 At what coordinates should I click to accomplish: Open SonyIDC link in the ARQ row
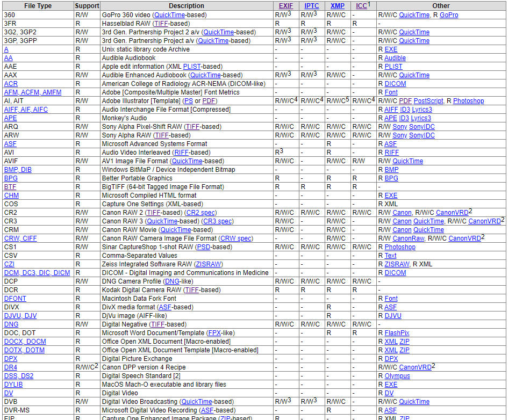tap(421, 127)
